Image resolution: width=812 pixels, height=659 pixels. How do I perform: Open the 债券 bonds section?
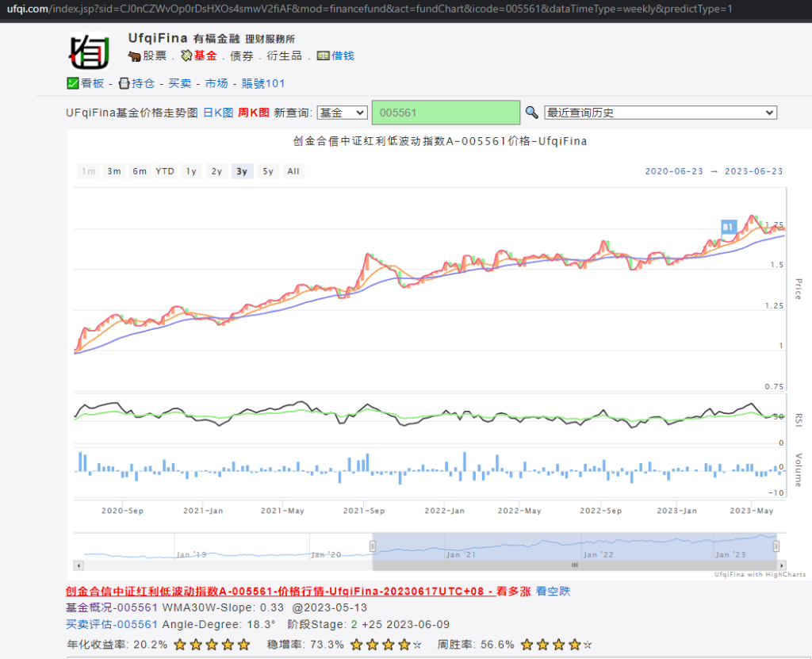coord(242,56)
